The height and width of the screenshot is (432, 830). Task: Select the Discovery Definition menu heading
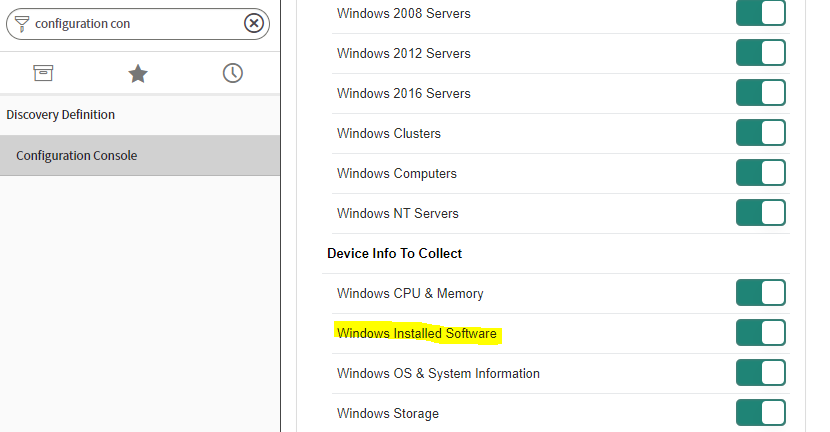point(61,115)
